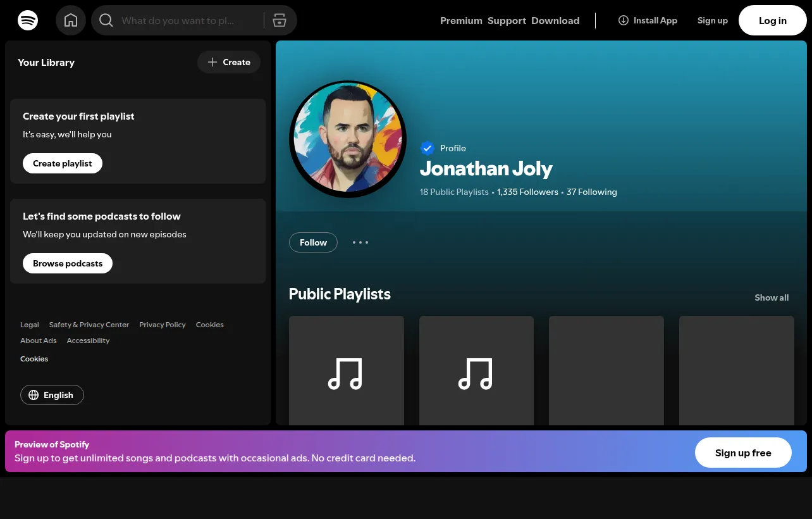Click the Log in button
This screenshot has width=812, height=519.
(773, 20)
